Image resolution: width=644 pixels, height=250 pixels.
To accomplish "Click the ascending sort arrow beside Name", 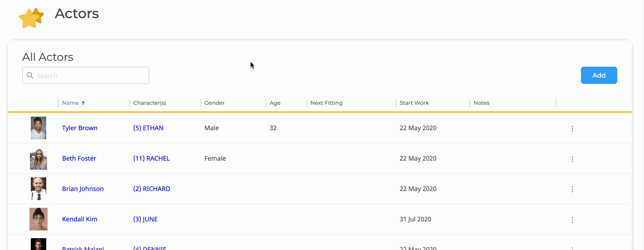I will coord(83,103).
